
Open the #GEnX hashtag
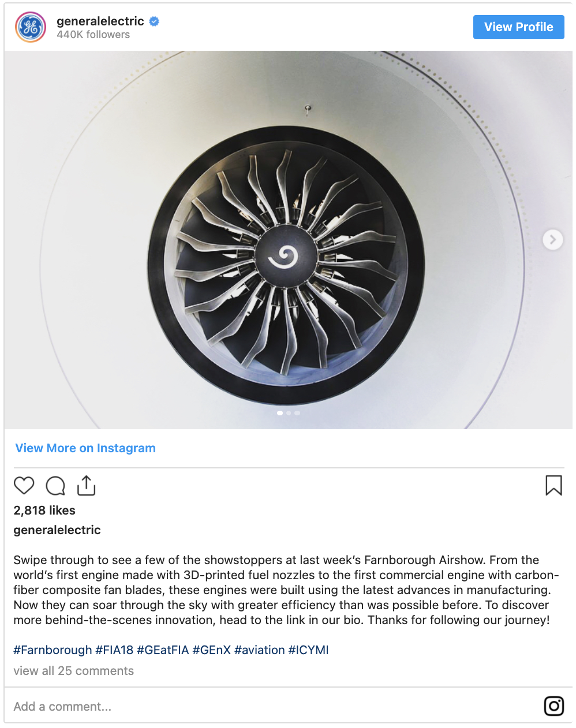(x=211, y=650)
